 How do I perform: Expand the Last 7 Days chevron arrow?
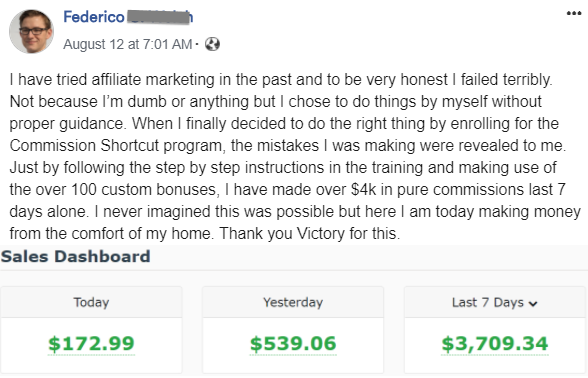(x=533, y=303)
